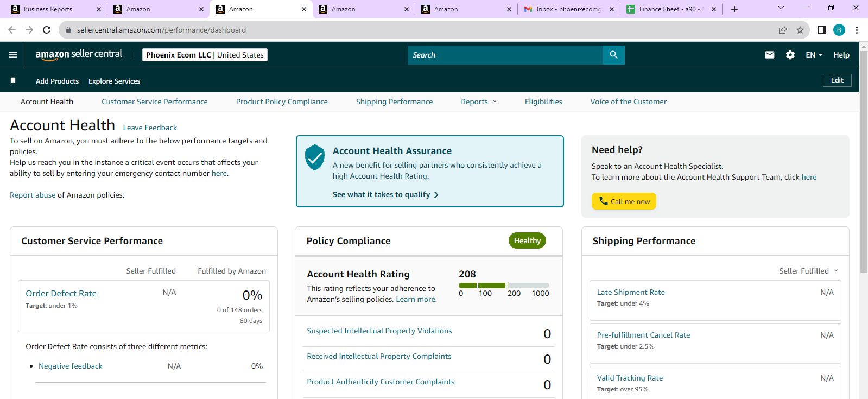This screenshot has height=399, width=868.
Task: Click the emergency contact number here link
Action: 219,173
